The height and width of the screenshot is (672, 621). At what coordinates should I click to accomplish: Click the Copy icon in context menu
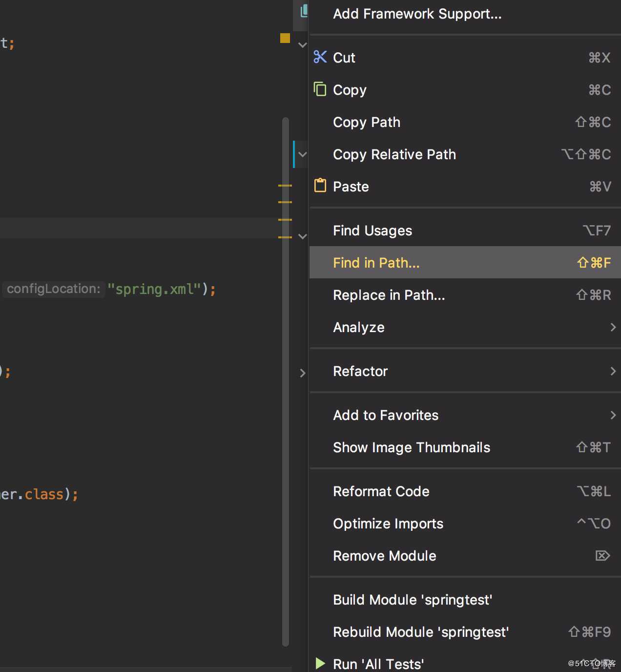click(320, 89)
